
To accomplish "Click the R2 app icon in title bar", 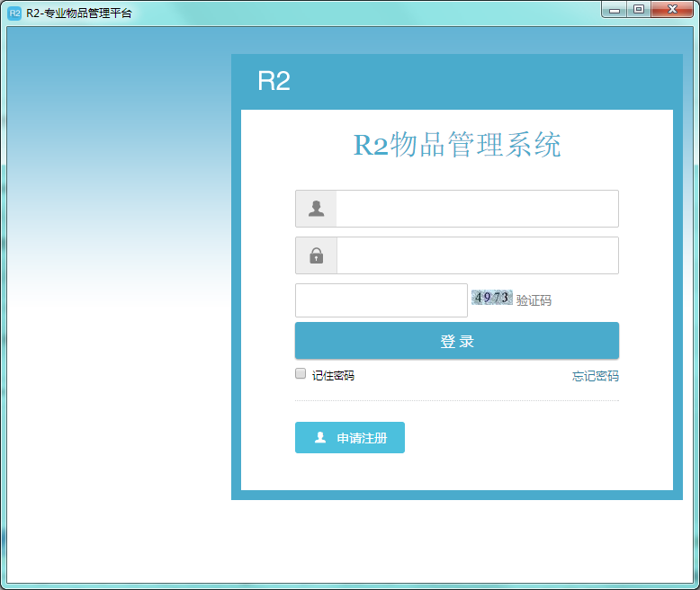I will [x=14, y=13].
